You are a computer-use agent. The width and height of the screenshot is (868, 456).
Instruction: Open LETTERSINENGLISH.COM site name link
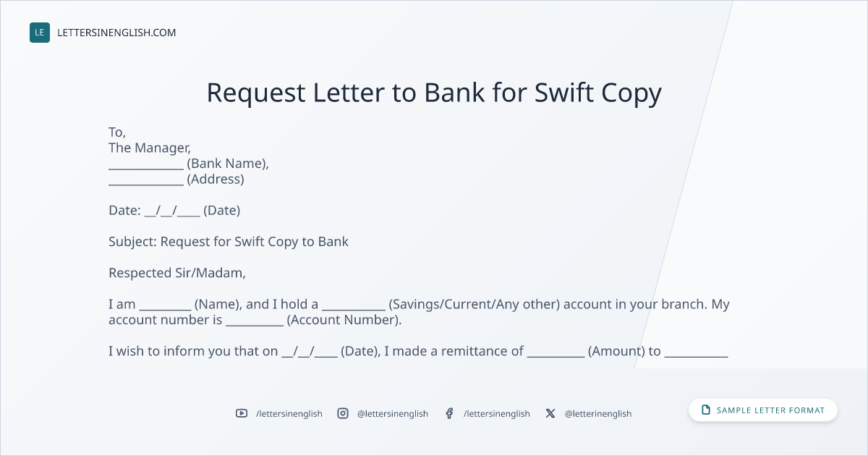click(x=116, y=33)
